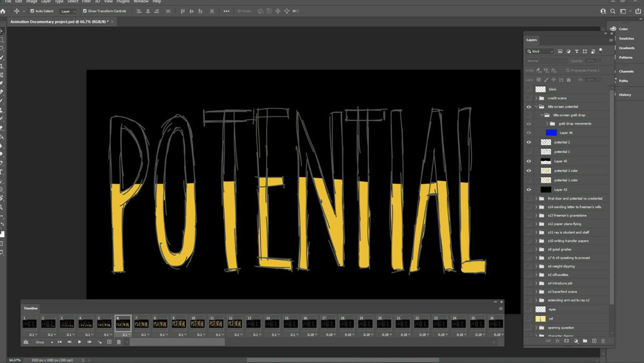Click lock image pixels brush icon

coord(546,79)
